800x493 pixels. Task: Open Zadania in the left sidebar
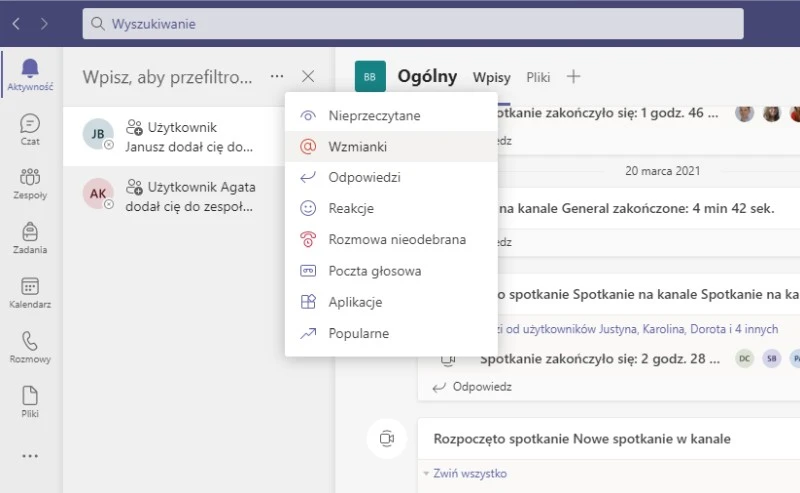[x=30, y=237]
